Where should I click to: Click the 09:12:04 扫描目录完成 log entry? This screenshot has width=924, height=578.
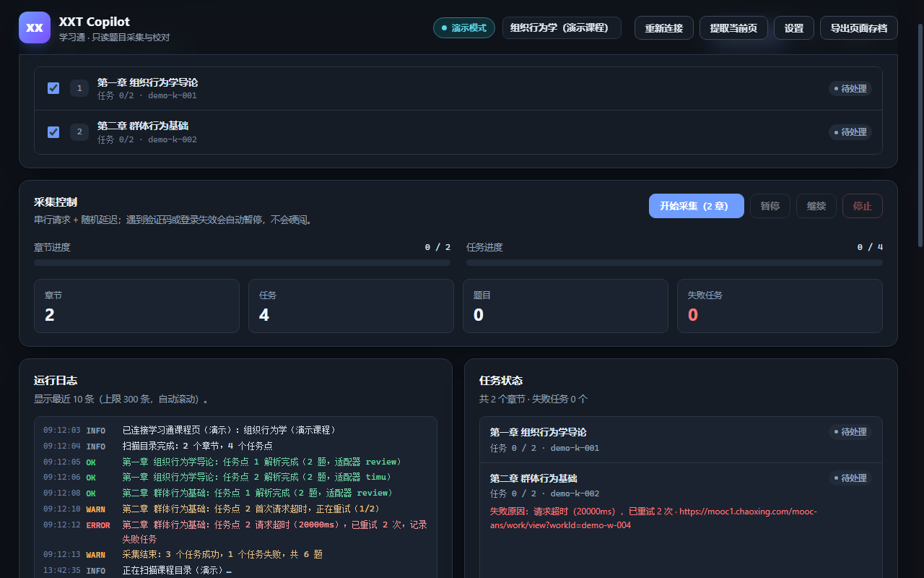[x=235, y=446]
